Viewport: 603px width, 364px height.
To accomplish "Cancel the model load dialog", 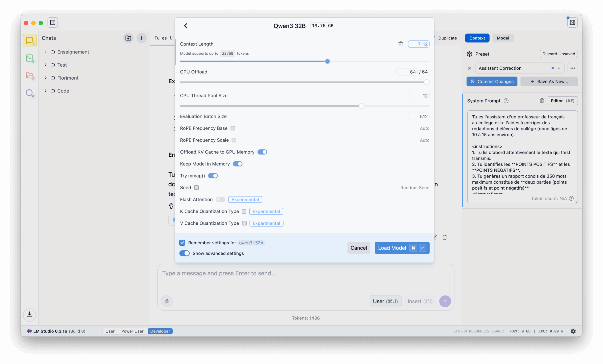I will point(359,248).
